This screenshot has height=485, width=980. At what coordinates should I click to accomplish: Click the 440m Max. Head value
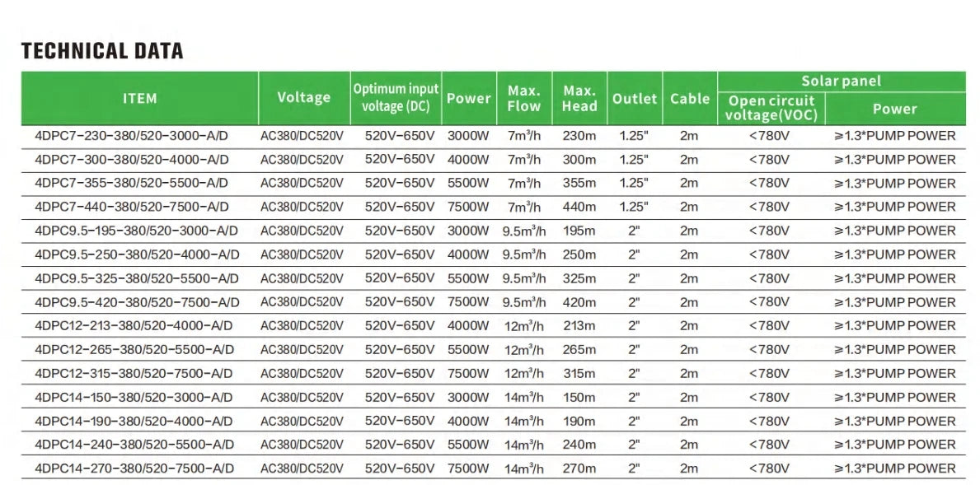579,208
